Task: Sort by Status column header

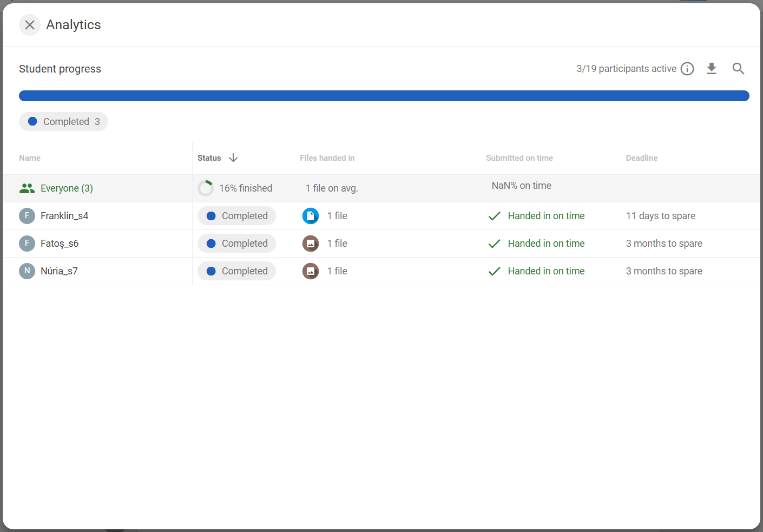Action: (209, 158)
